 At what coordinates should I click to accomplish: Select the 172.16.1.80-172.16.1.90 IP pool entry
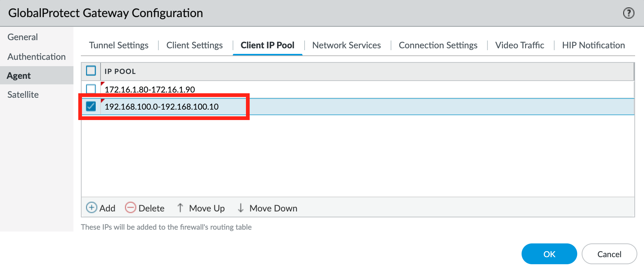pos(150,90)
